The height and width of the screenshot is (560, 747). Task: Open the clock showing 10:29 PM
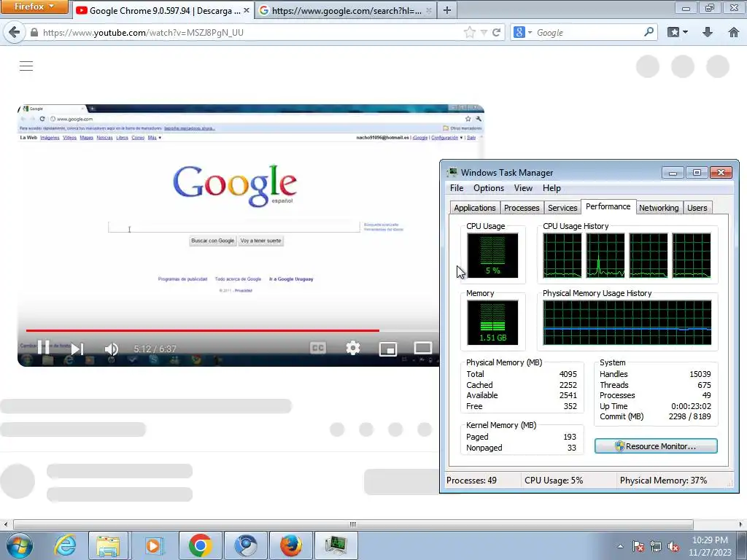pyautogui.click(x=710, y=546)
